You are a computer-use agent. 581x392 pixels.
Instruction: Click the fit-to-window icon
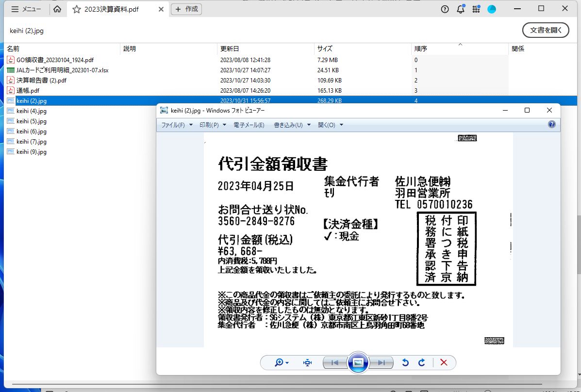(x=307, y=362)
